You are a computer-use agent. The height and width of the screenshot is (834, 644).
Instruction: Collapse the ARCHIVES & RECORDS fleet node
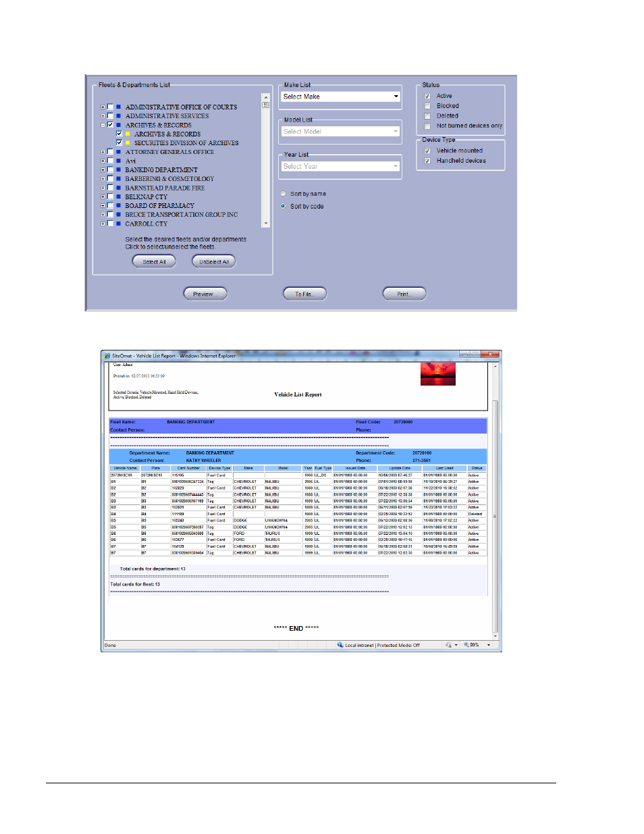point(103,125)
